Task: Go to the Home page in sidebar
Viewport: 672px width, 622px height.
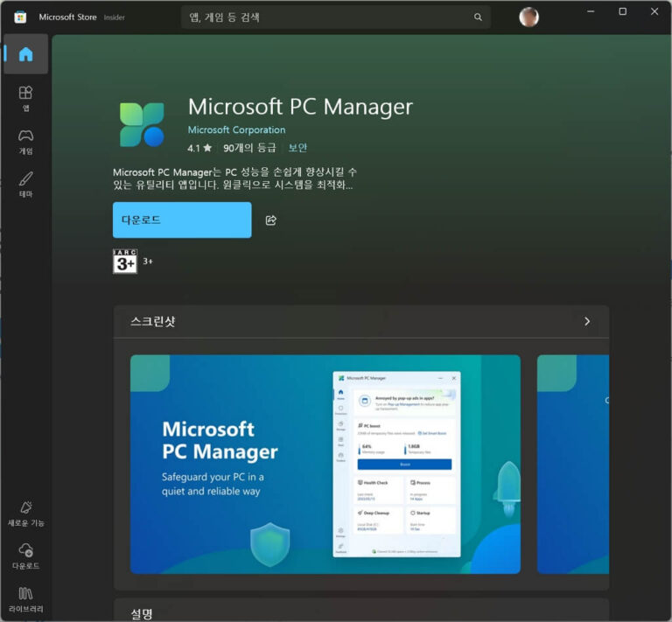Action: click(x=25, y=54)
